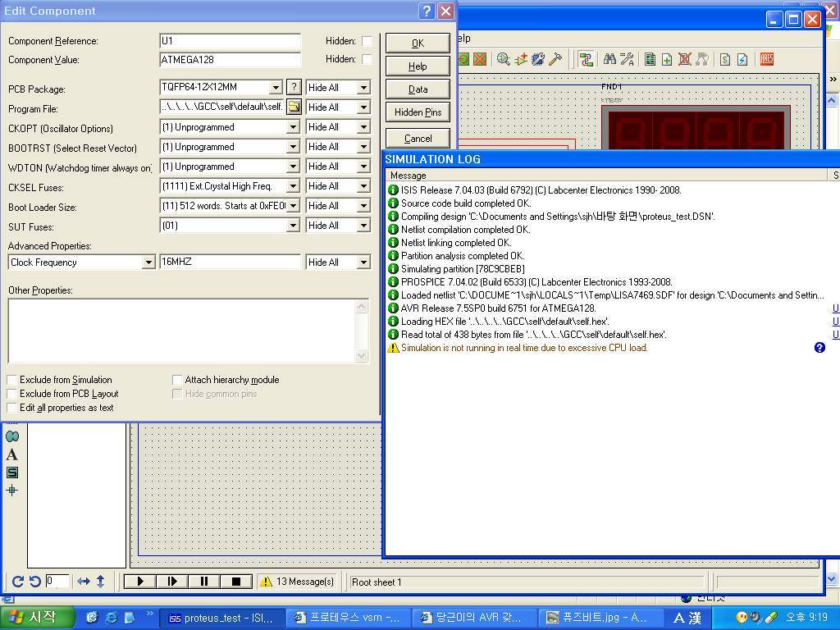Check Edit all properties as text
This screenshot has width=840, height=630.
(12, 408)
